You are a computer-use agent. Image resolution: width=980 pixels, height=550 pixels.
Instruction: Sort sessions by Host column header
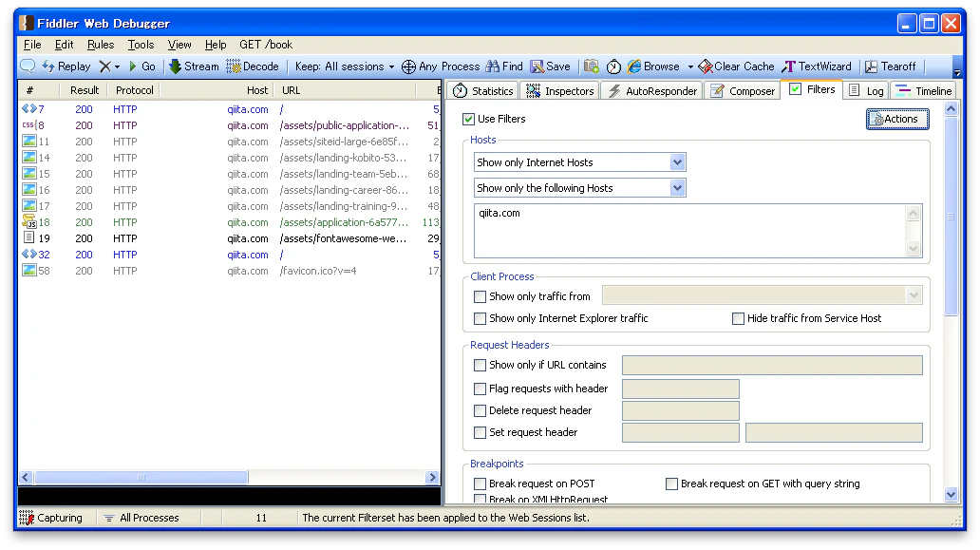click(217, 90)
